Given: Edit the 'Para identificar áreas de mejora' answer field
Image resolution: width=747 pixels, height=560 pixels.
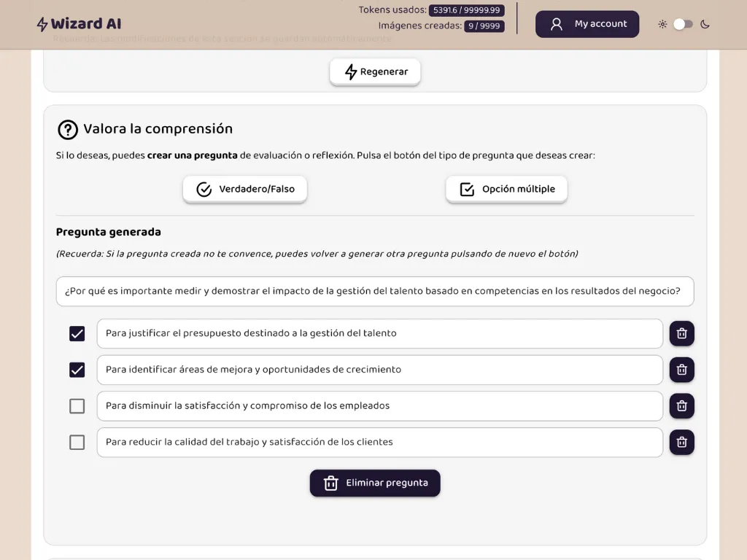Looking at the screenshot, I should coord(379,370).
